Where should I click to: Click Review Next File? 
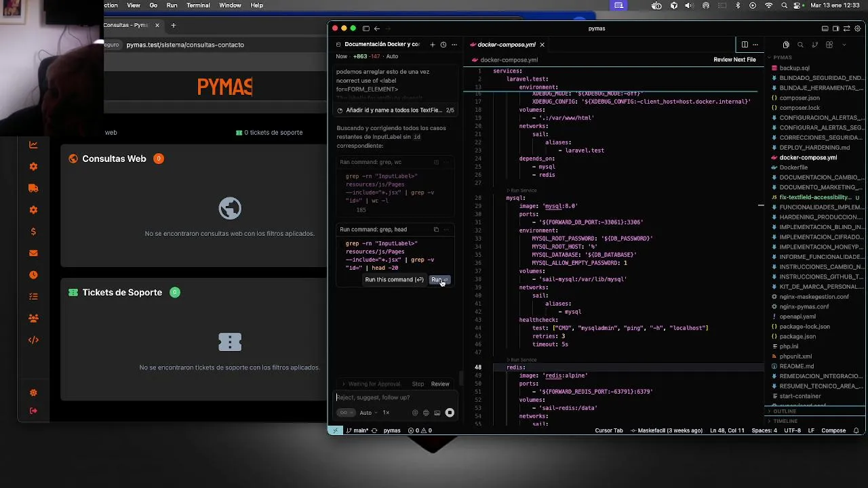coord(734,60)
